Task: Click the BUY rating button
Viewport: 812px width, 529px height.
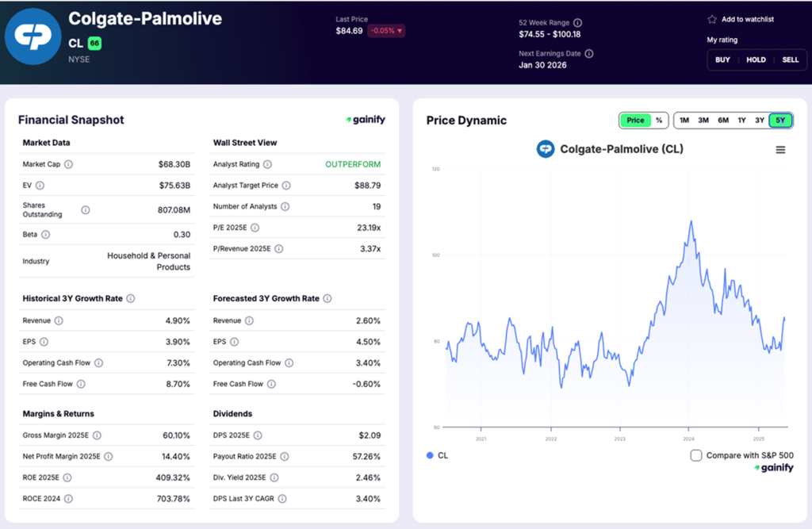Action: tap(722, 59)
